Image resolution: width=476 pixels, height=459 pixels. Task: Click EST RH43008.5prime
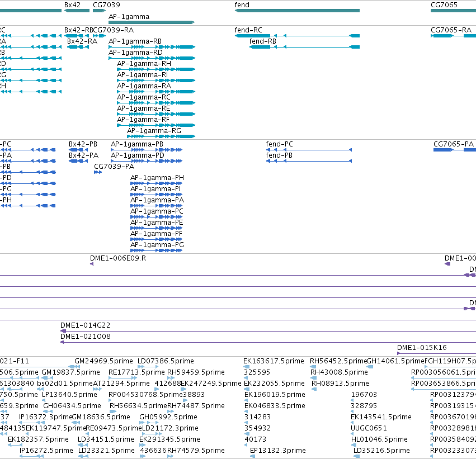(x=339, y=372)
